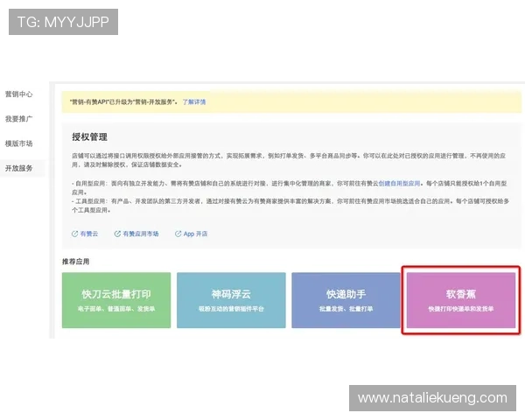The width and height of the screenshot is (525, 420).
Task: Open the 创建自用型应用 link
Action: tap(399, 183)
